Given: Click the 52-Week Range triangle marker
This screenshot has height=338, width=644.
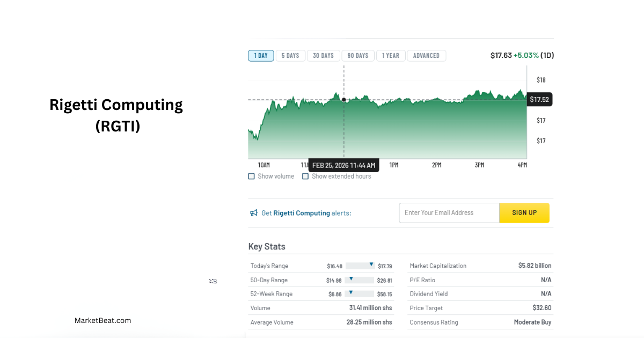Looking at the screenshot, I should (350, 292).
